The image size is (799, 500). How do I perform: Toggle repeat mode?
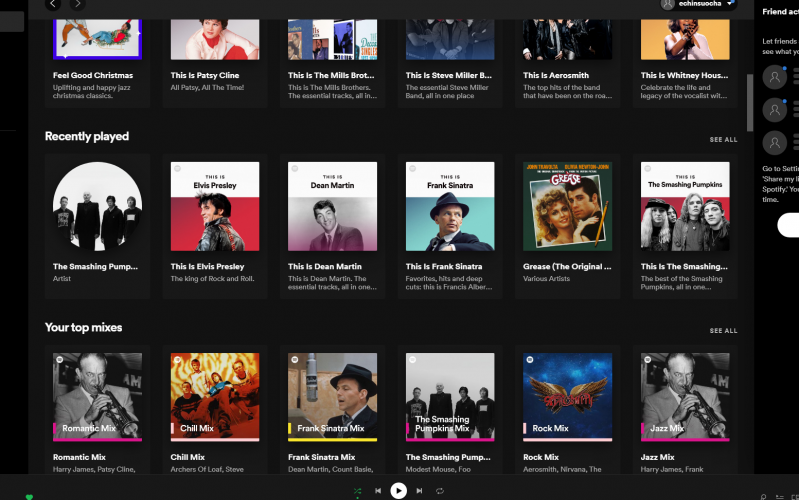[x=440, y=491]
